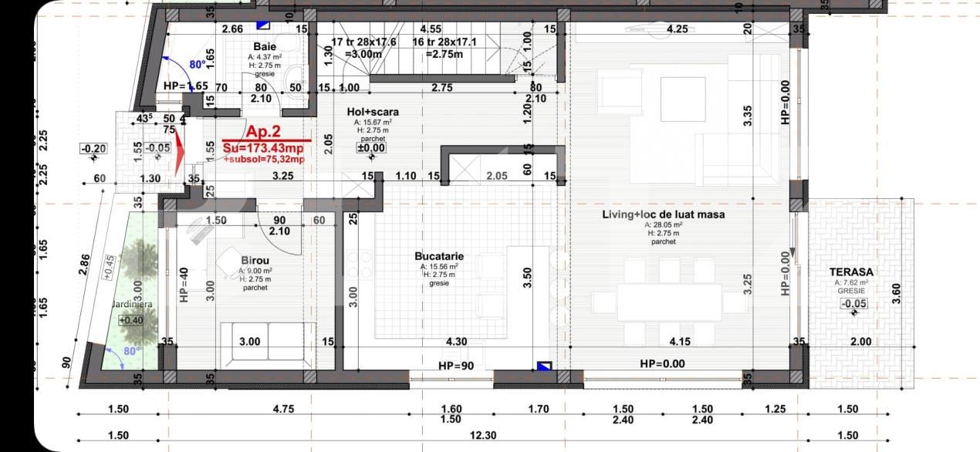Select the TERASA label
The height and width of the screenshot is (452, 980).
pos(851,272)
